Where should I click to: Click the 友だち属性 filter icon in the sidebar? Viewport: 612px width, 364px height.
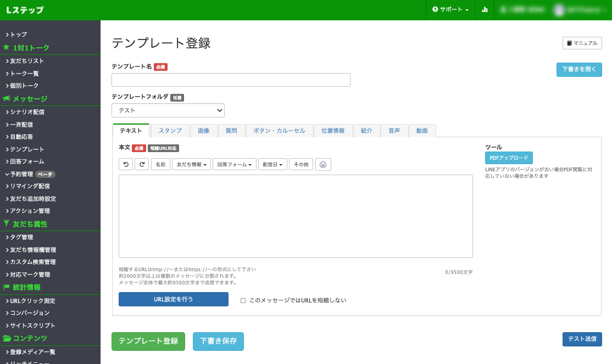(x=7, y=224)
